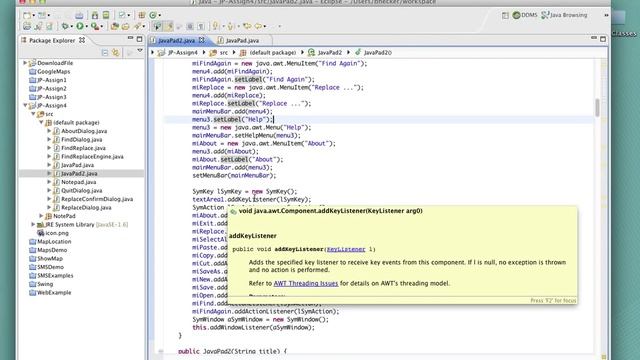Click the Previous Annotation arrow icon
Screen dimensions: 640x360
(230, 27)
